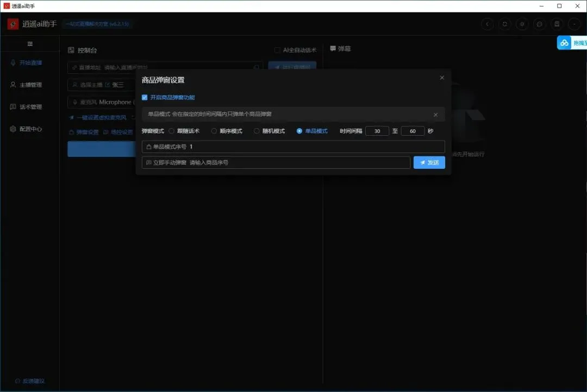Image resolution: width=587 pixels, height=392 pixels.
Task: Open the 选择主播 张三 dropdown
Action: 102,85
